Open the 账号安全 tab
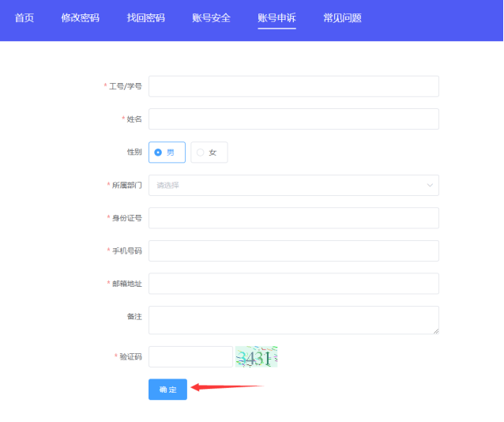 211,17
